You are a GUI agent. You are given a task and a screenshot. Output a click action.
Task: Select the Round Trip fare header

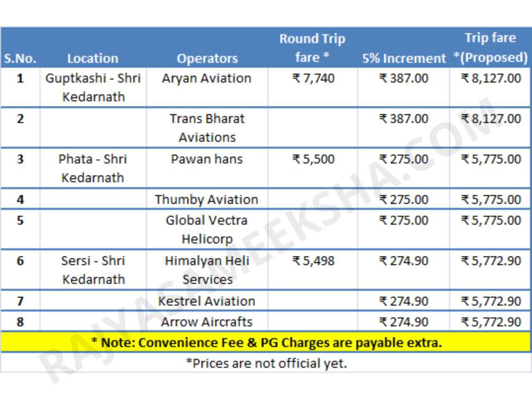312,48
